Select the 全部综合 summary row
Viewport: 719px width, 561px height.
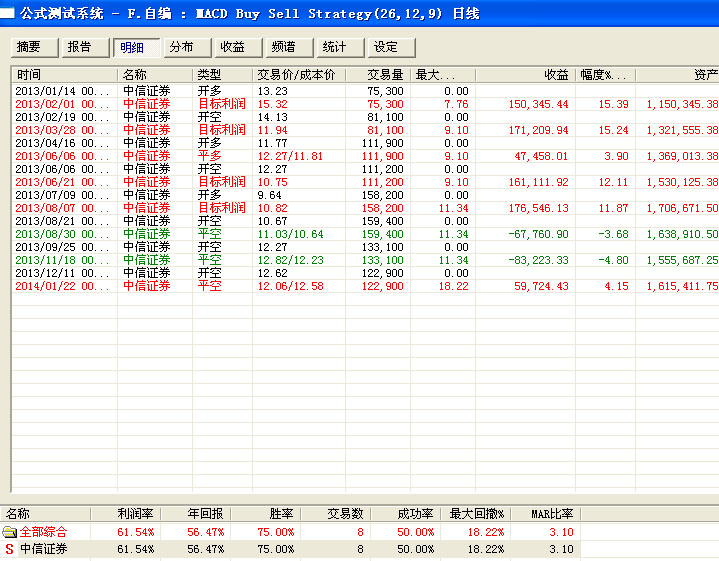(291, 532)
